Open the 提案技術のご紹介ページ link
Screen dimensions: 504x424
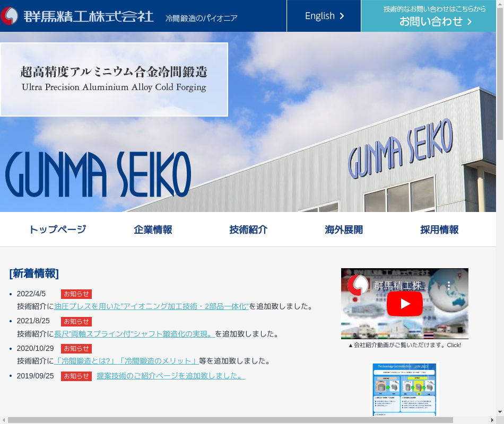click(170, 376)
